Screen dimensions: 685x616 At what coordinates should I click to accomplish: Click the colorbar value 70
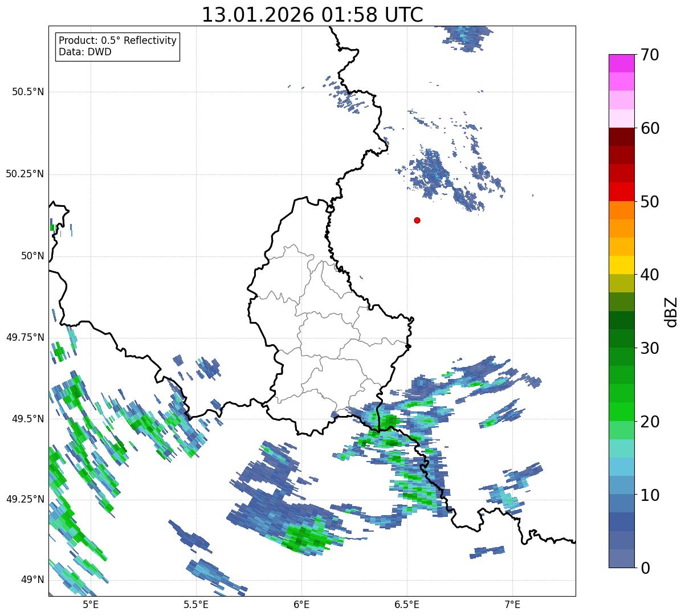649,55
